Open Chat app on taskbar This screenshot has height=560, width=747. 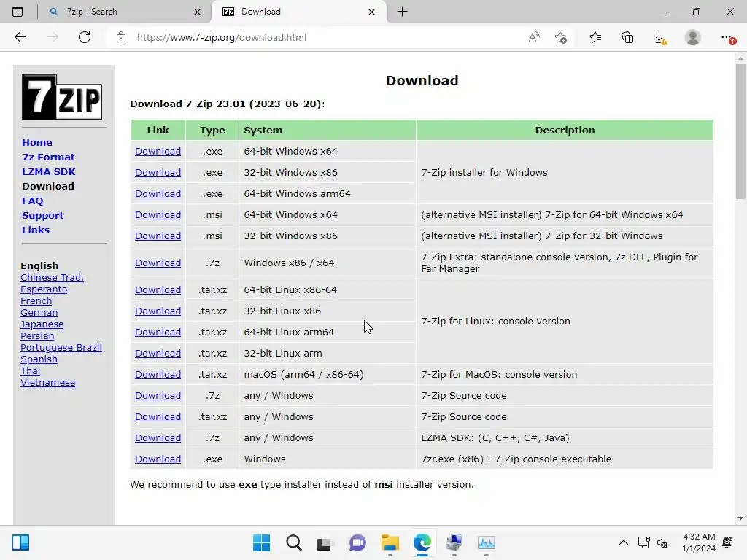[x=357, y=542]
